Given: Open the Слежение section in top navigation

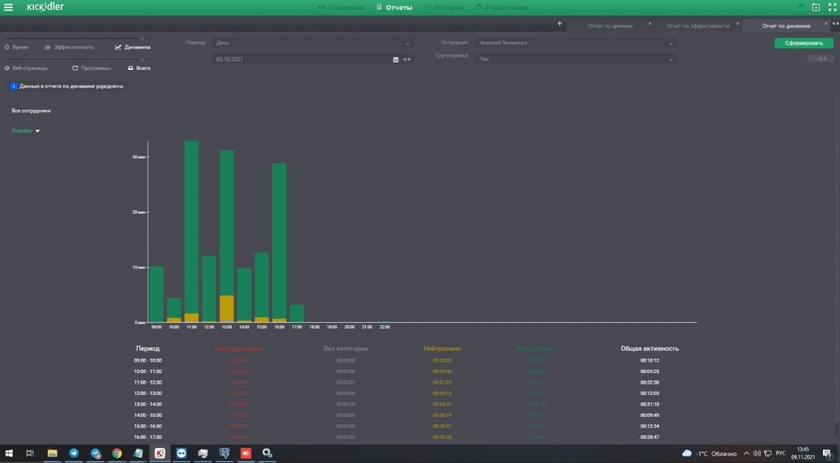Looking at the screenshot, I should [x=341, y=7].
